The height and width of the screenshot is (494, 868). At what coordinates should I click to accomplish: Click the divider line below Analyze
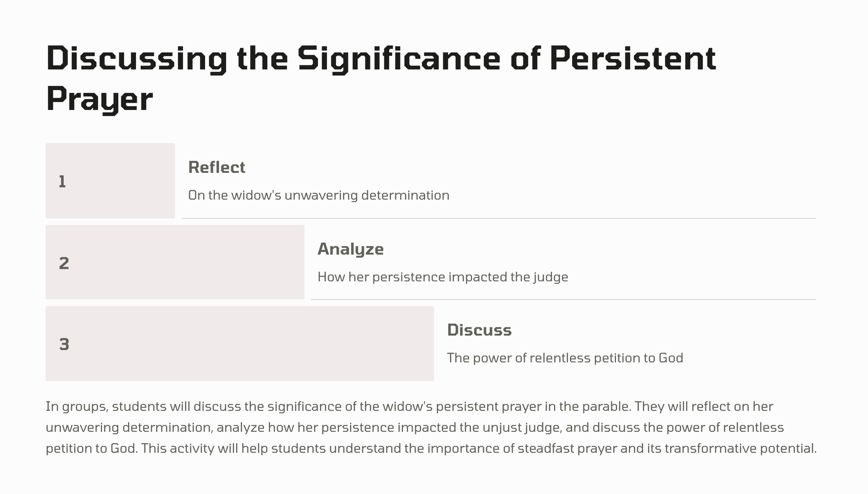pyautogui.click(x=563, y=300)
